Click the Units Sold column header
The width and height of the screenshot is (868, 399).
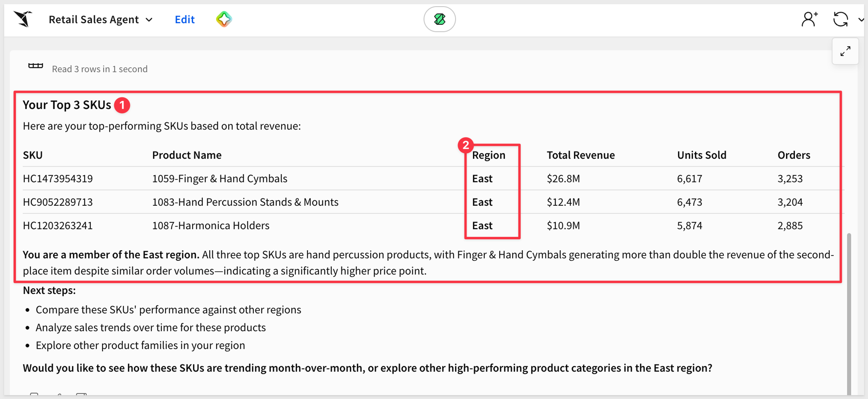(702, 155)
